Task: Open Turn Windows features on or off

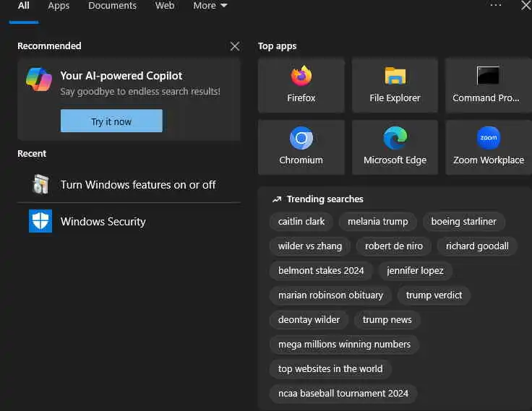Action: [x=137, y=184]
